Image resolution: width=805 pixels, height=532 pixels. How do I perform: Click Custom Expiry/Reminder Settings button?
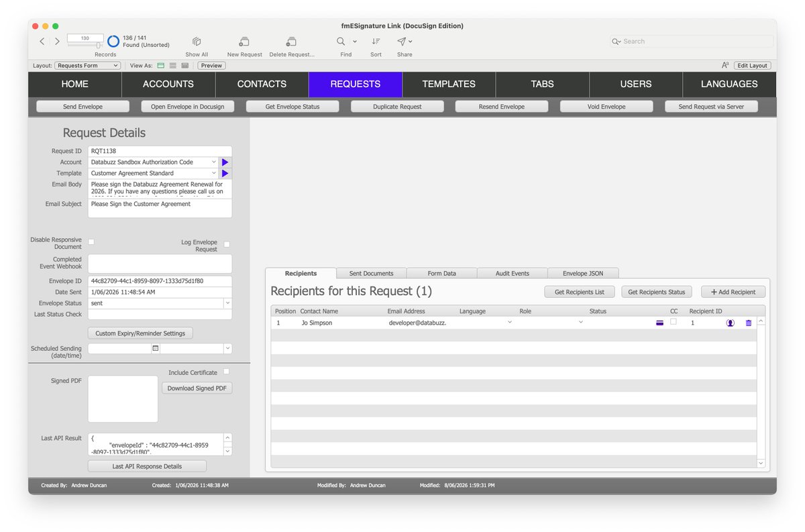pyautogui.click(x=140, y=333)
